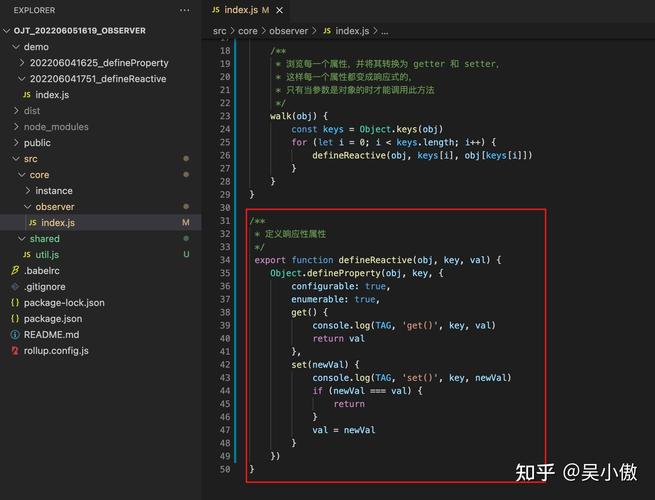
Task: Click line number 34 in gutter
Action: pos(225,260)
